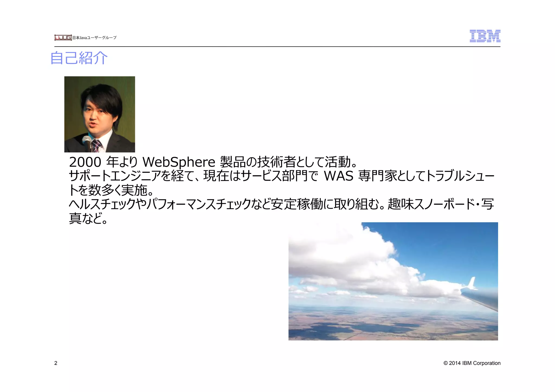Click the 日本Javaユーザーグループ label

(x=94, y=38)
